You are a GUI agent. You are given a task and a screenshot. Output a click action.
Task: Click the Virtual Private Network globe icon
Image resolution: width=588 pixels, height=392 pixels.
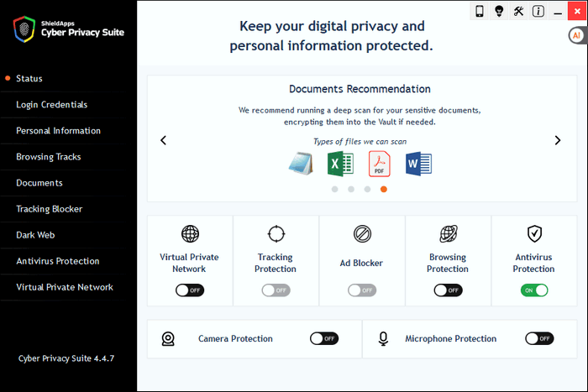pyautogui.click(x=190, y=234)
